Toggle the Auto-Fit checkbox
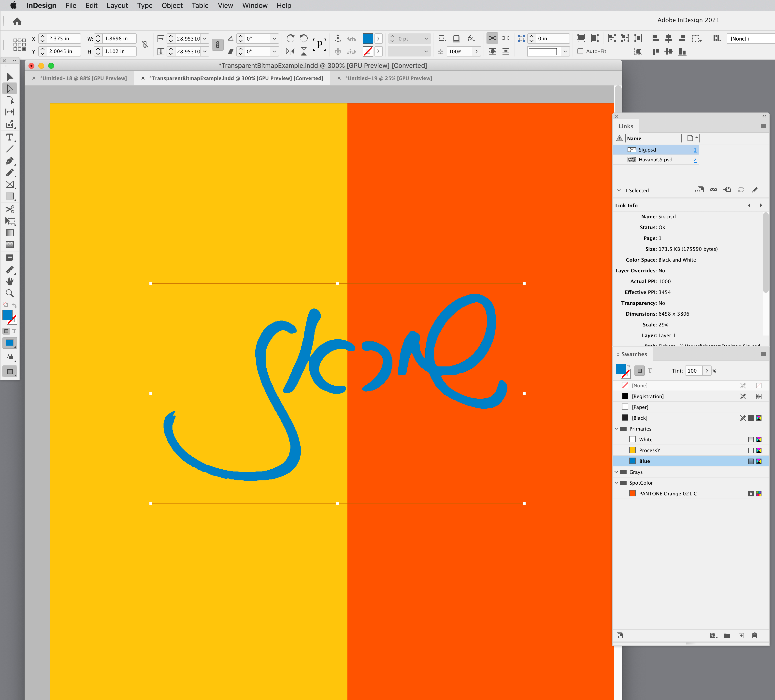 [580, 51]
